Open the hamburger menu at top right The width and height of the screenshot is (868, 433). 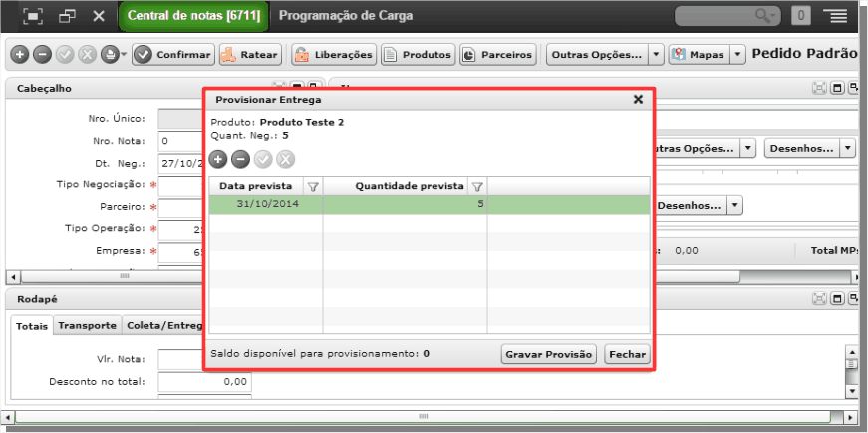point(839,16)
